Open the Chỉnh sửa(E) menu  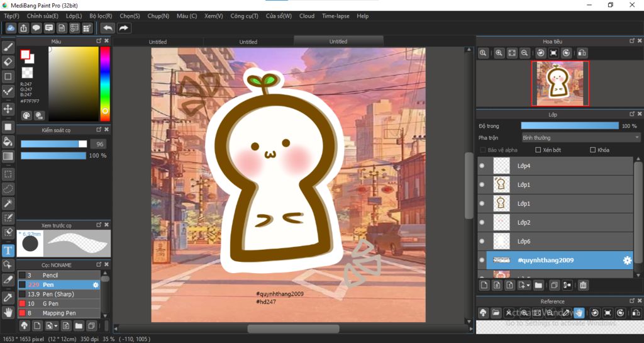click(43, 16)
